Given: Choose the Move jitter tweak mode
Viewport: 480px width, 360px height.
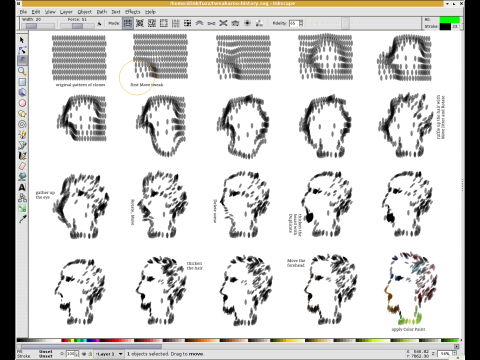Looking at the screenshot, I should pos(152,23).
